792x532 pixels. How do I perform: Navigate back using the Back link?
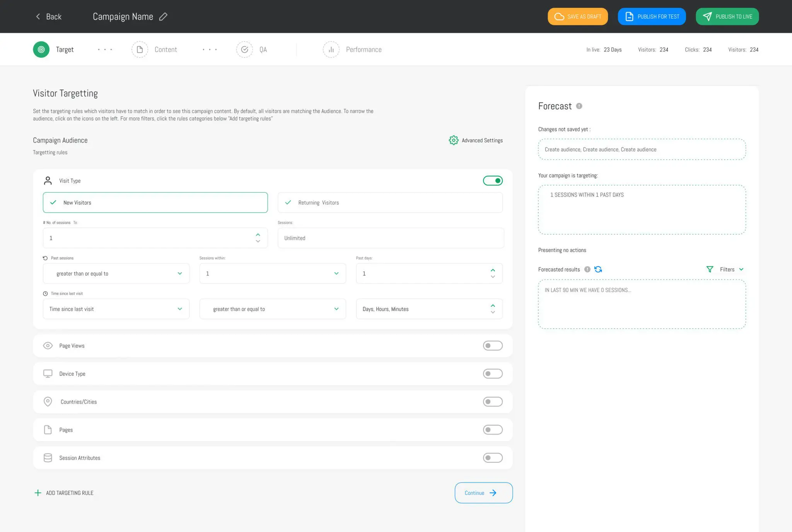(x=48, y=17)
